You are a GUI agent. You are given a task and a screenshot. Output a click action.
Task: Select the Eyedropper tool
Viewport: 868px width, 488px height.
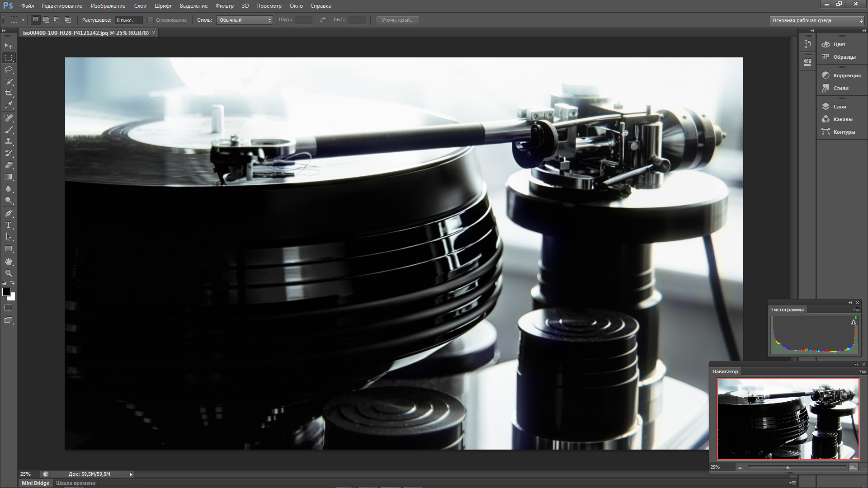[9, 105]
